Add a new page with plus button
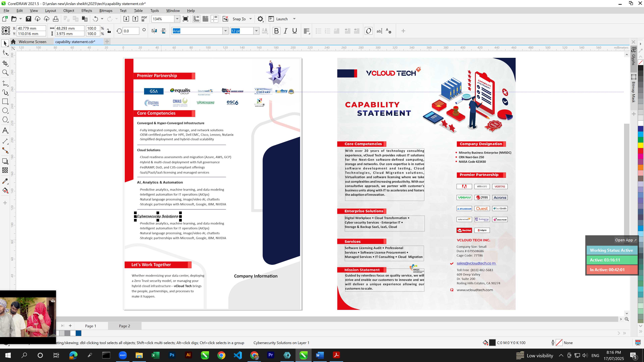This screenshot has height=362, width=644. click(70, 325)
